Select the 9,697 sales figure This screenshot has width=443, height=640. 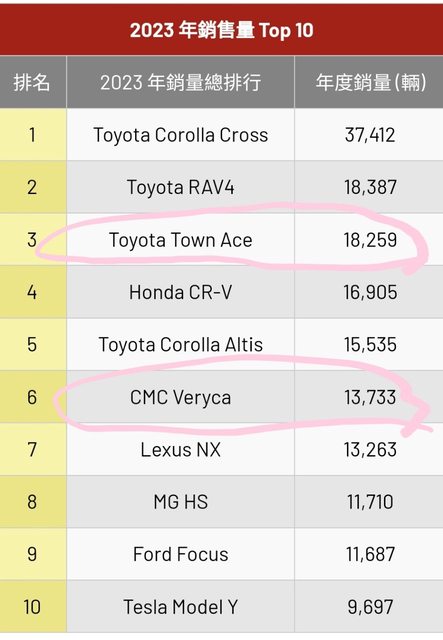coord(370,607)
